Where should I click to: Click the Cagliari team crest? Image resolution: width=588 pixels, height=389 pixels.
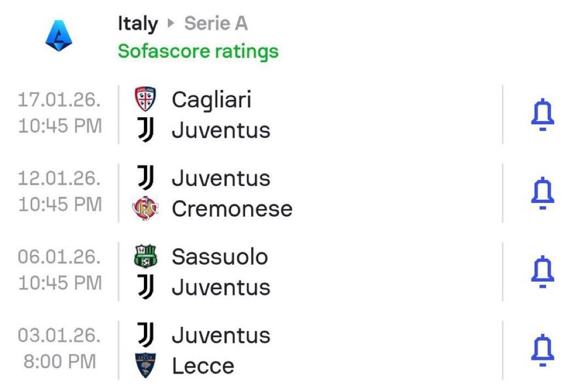pyautogui.click(x=146, y=100)
